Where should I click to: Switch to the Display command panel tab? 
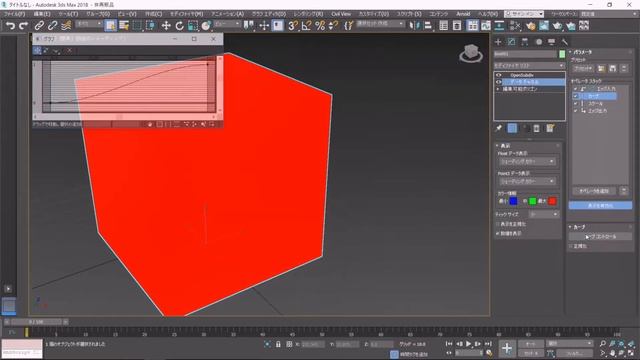pos(551,42)
